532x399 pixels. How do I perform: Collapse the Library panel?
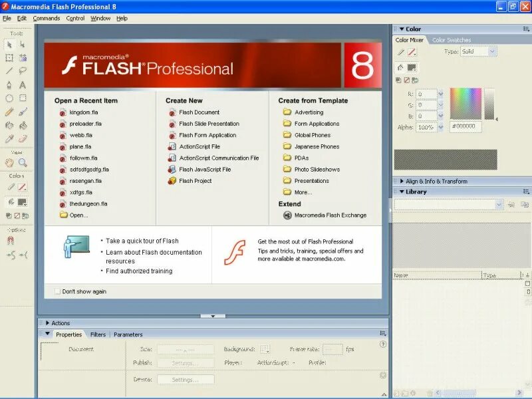[402, 192]
